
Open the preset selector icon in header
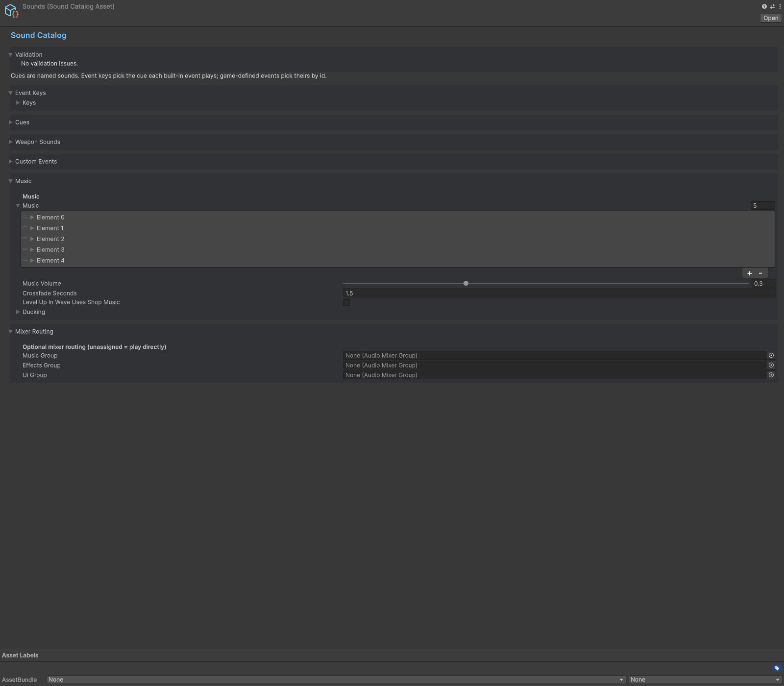pyautogui.click(x=772, y=6)
